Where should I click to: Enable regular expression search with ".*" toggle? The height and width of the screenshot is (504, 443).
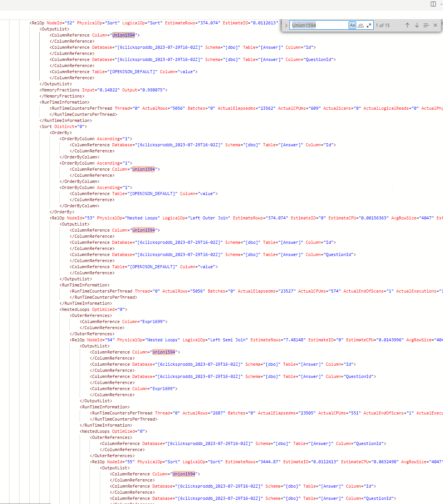(369, 25)
